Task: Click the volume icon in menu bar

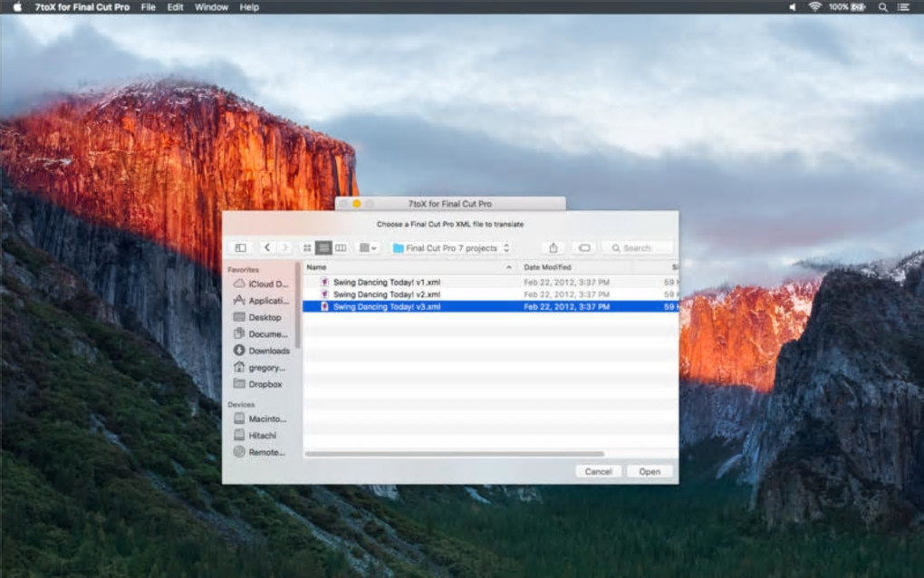Action: click(x=793, y=7)
